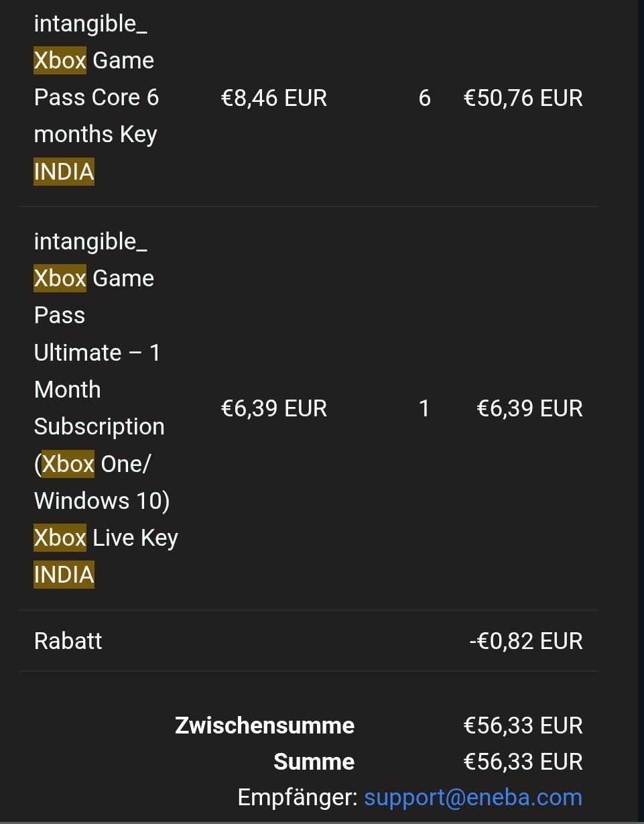Select the -€0,82 EUR discount amount
The height and width of the screenshot is (824, 644).
[x=526, y=641]
